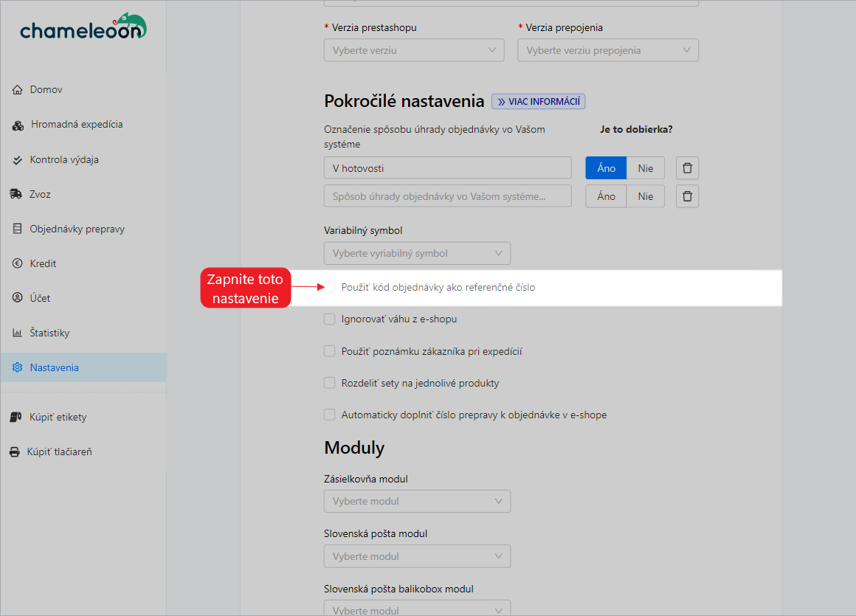Select Účet in the sidebar
This screenshot has width=856, height=616.
18,298
